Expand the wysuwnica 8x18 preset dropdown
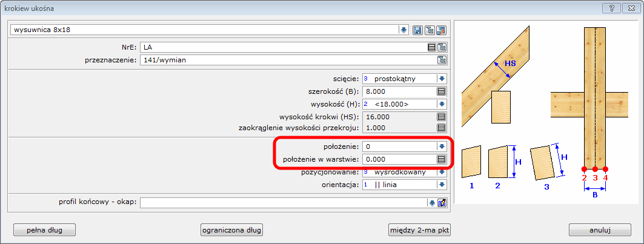644x244 pixels. click(x=403, y=30)
